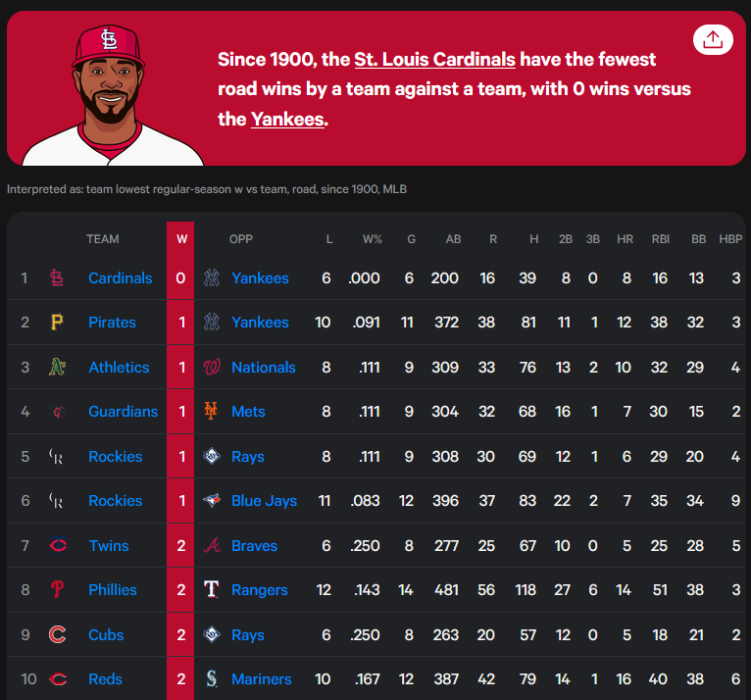Click the .000 win percentage for Cardinals
751x700 pixels.
(x=364, y=278)
